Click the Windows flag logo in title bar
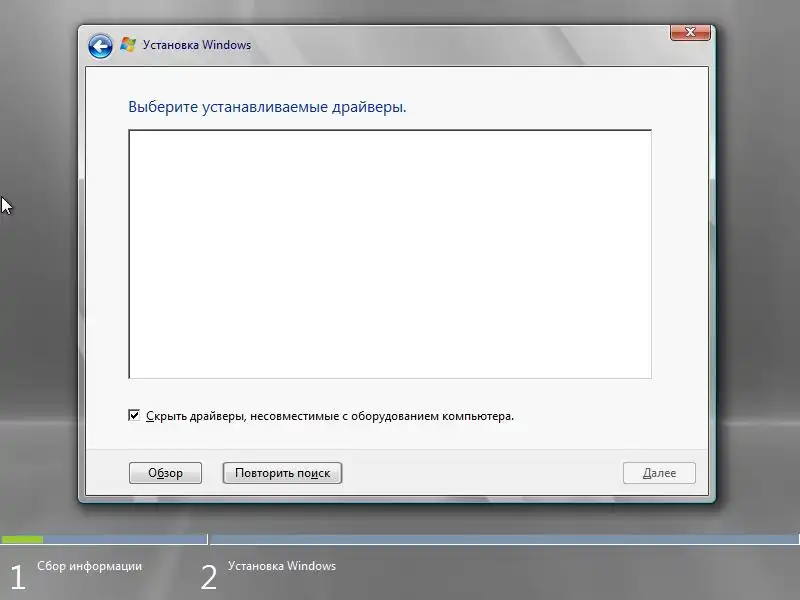Image resolution: width=800 pixels, height=600 pixels. (128, 44)
